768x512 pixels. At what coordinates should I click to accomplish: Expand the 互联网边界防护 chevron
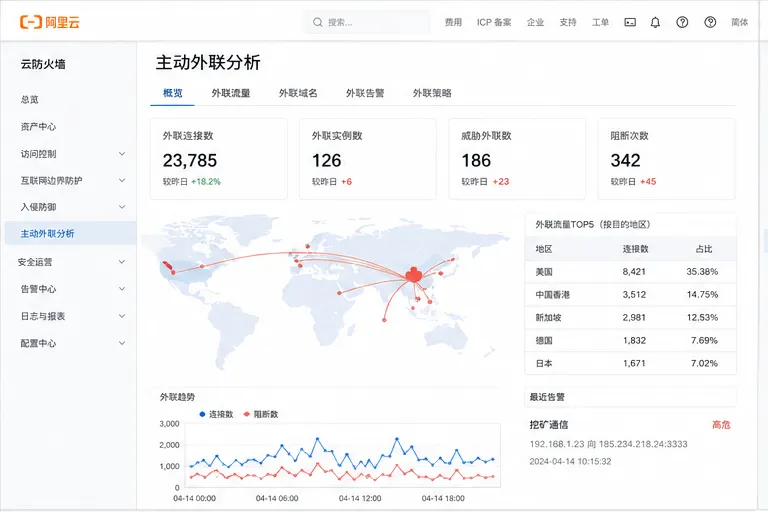coord(122,180)
